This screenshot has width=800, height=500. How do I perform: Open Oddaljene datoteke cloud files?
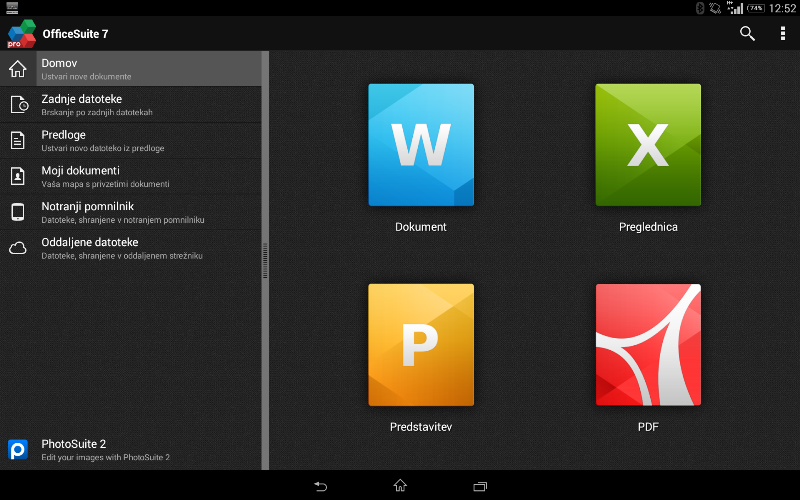130,248
